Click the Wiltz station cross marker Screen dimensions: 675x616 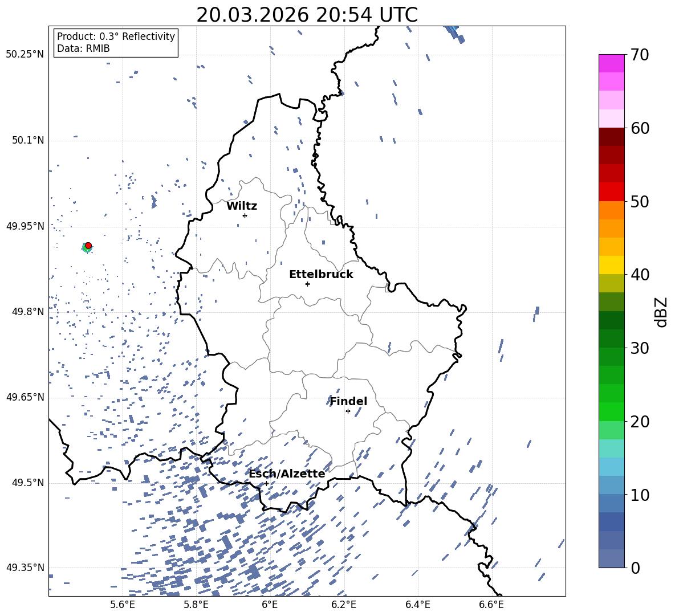pos(245,215)
